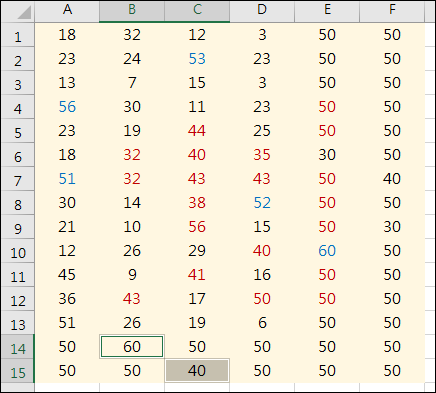
Task: Select column B header
Action: click(x=132, y=11)
